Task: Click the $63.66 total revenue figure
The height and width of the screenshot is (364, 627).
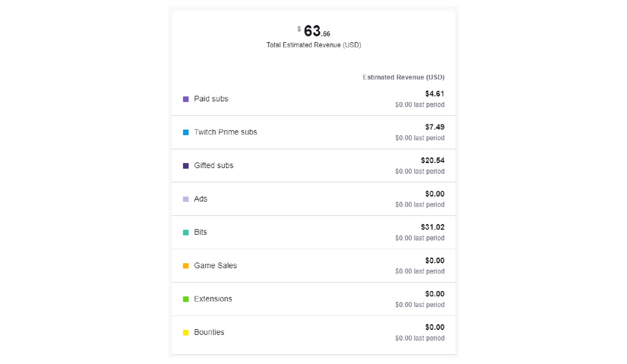Action: pyautogui.click(x=314, y=31)
